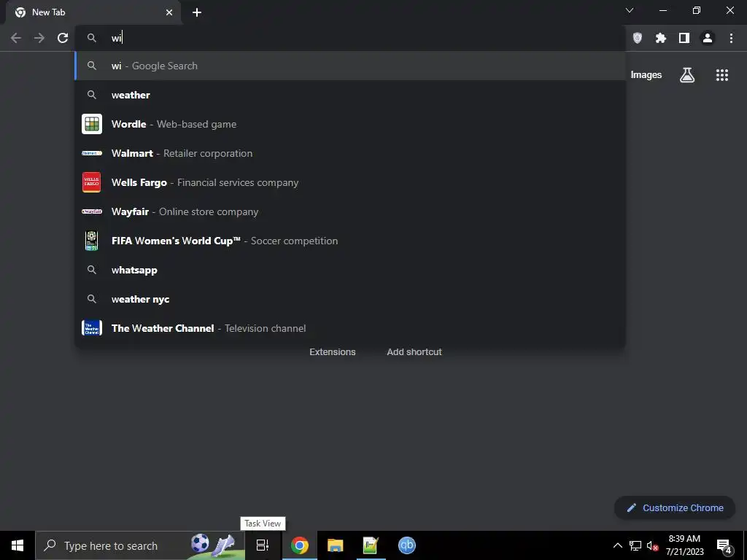Pick the 'weather nyc' suggestion
The width and height of the screenshot is (747, 560).
[x=350, y=299]
